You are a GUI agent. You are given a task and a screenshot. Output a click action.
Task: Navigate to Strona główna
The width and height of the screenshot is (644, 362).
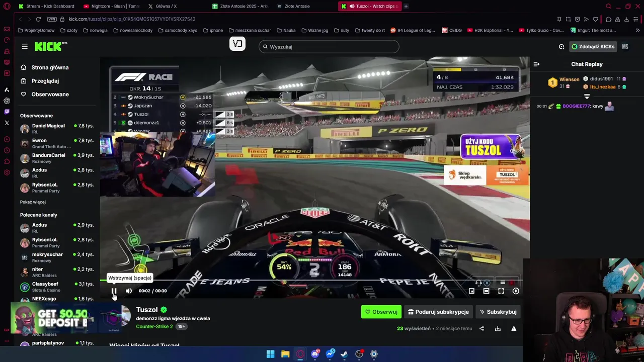point(50,67)
